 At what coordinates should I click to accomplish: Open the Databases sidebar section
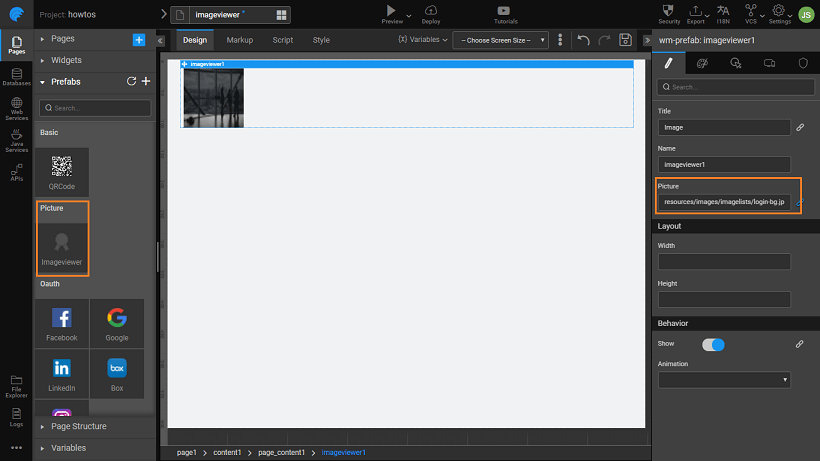point(16,76)
